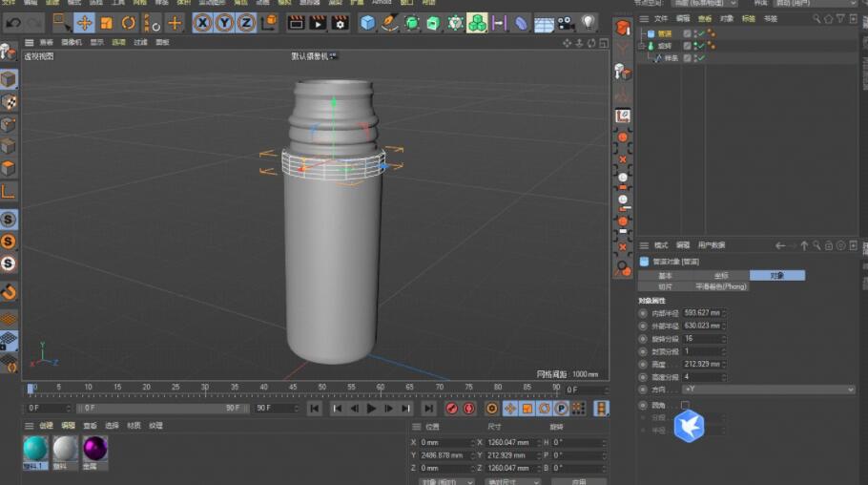The image size is (868, 485).
Task: Toggle the Z axis lock
Action: pos(245,22)
